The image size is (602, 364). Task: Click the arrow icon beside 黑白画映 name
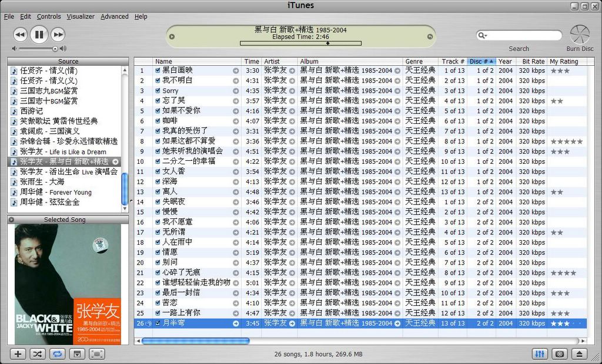(236, 71)
